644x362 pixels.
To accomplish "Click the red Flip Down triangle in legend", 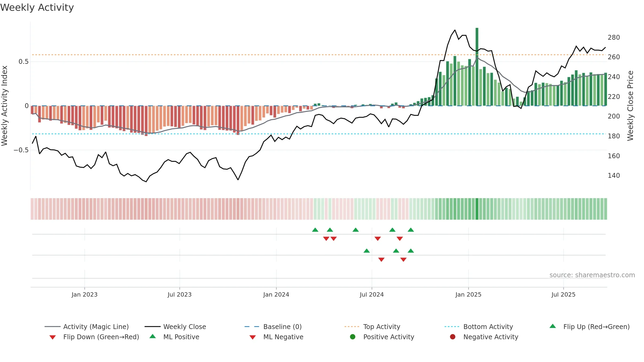I will point(53,337).
